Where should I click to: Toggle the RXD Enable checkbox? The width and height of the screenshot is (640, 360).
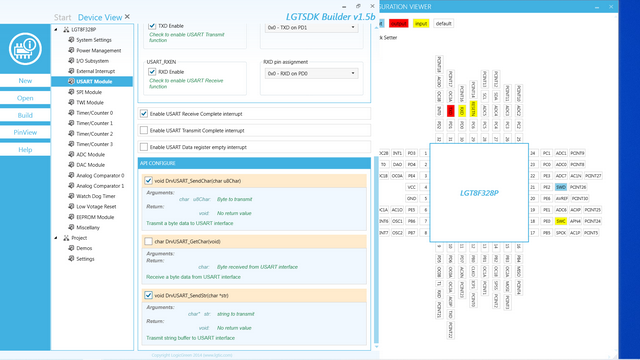coord(152,72)
